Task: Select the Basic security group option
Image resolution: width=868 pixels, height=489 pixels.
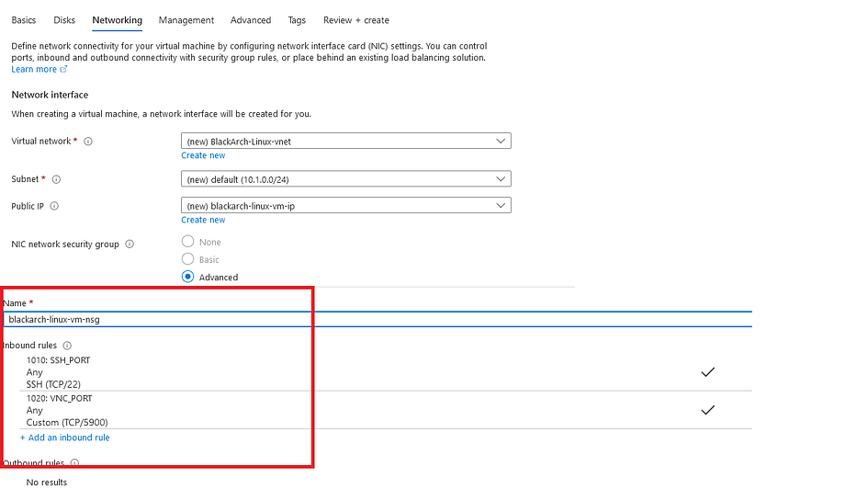Action: (187, 259)
